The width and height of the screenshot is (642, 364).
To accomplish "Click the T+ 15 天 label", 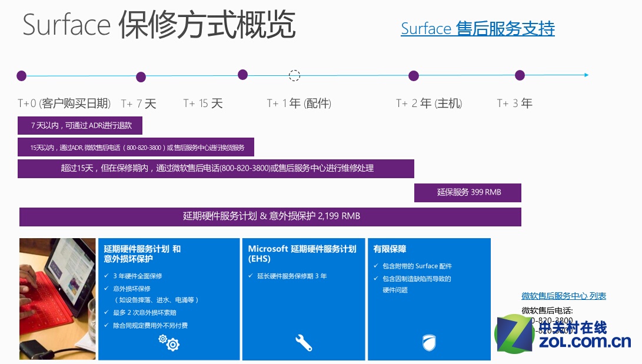I will click(203, 103).
